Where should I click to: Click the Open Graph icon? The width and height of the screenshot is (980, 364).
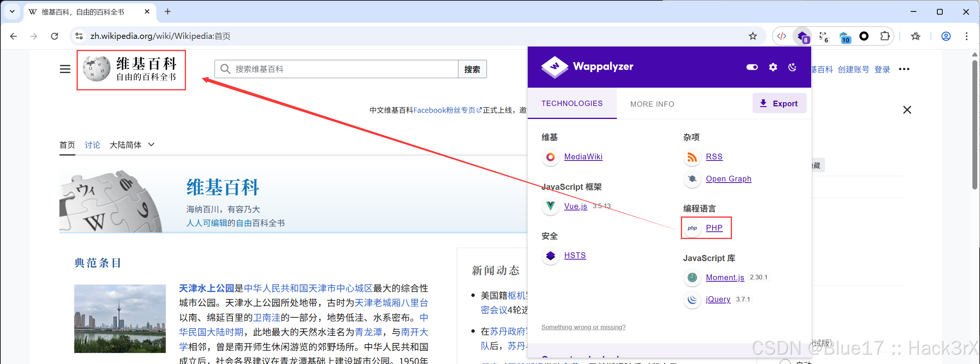click(692, 179)
